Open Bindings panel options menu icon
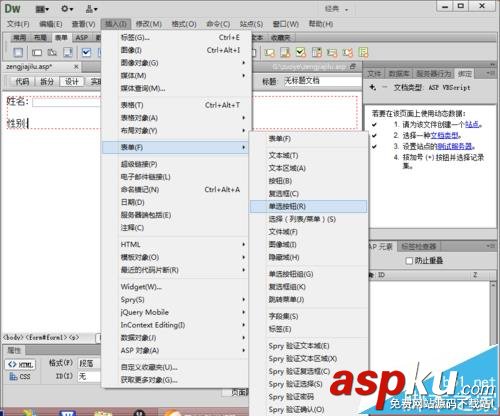 click(x=490, y=72)
